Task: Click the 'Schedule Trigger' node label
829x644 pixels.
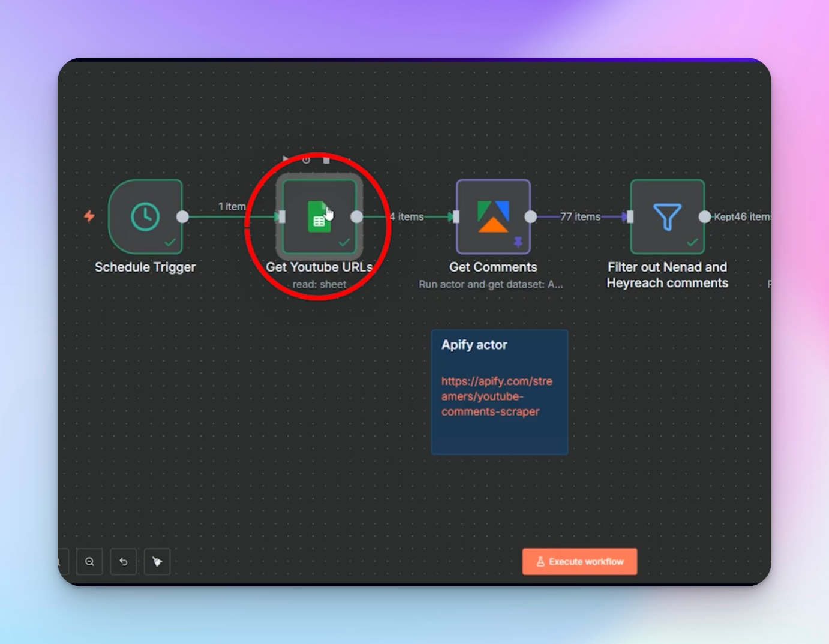Action: (145, 267)
